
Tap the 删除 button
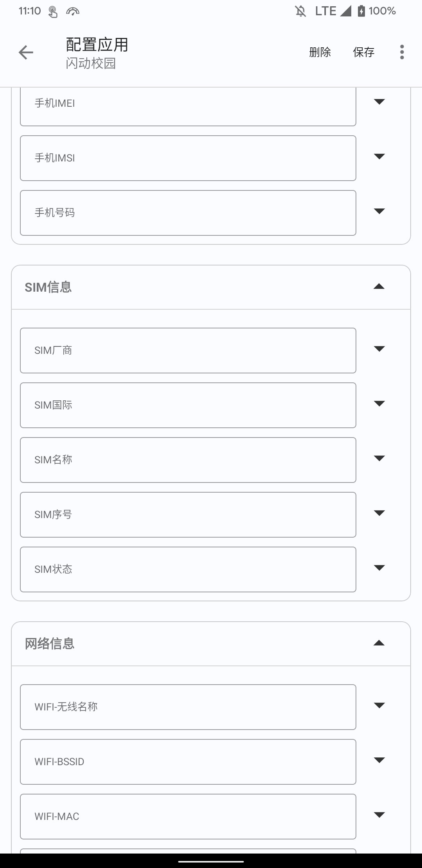pyautogui.click(x=320, y=52)
